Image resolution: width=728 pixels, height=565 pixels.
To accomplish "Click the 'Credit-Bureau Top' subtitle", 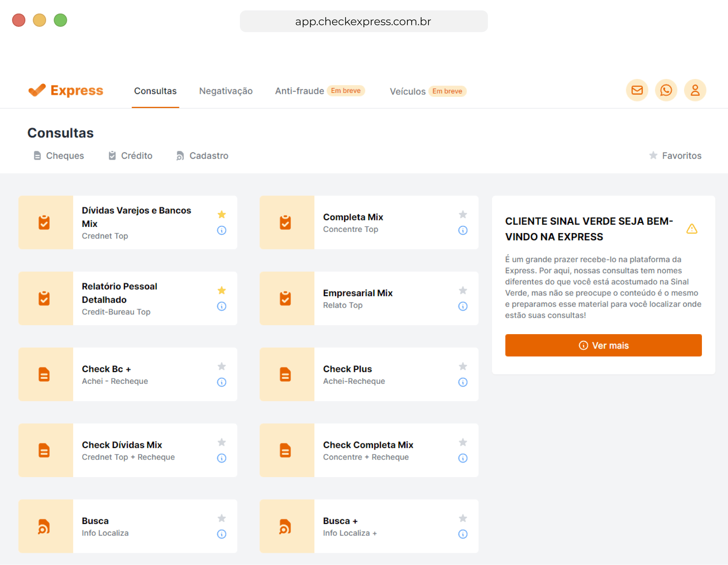I will (116, 312).
